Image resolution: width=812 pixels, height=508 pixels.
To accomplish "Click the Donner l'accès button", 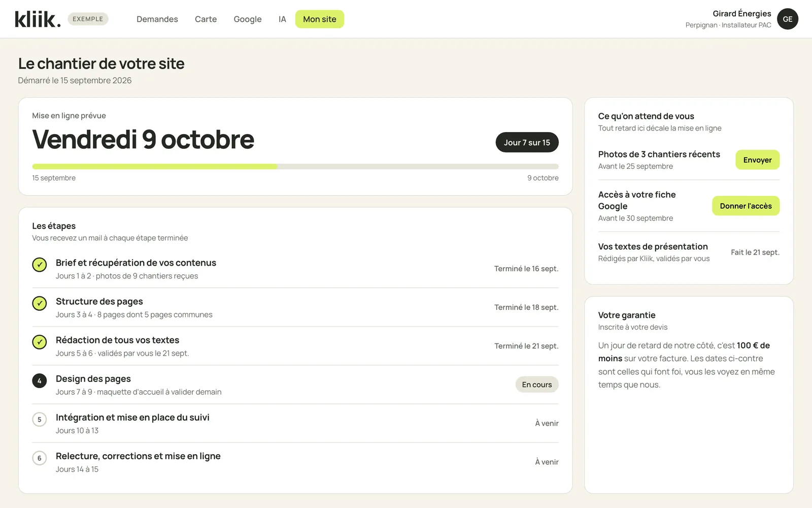I will [x=746, y=206].
